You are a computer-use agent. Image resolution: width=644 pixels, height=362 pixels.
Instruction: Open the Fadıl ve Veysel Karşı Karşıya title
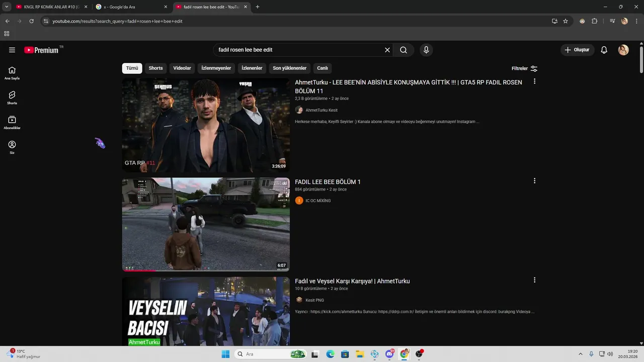pos(352,281)
